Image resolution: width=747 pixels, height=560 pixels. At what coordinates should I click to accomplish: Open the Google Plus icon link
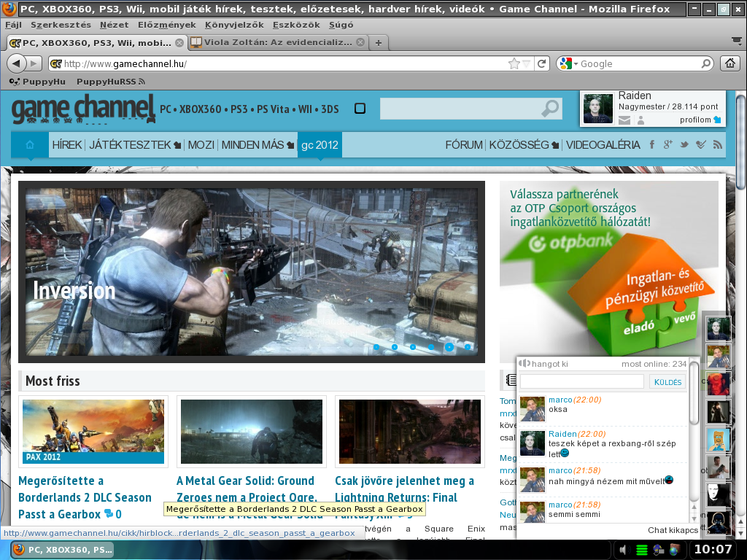pyautogui.click(x=668, y=145)
